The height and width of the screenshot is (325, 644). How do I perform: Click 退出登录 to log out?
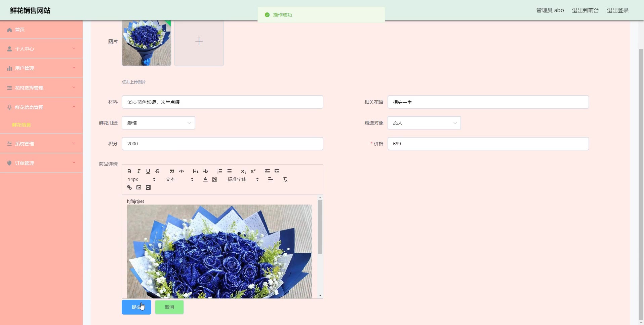pyautogui.click(x=618, y=10)
